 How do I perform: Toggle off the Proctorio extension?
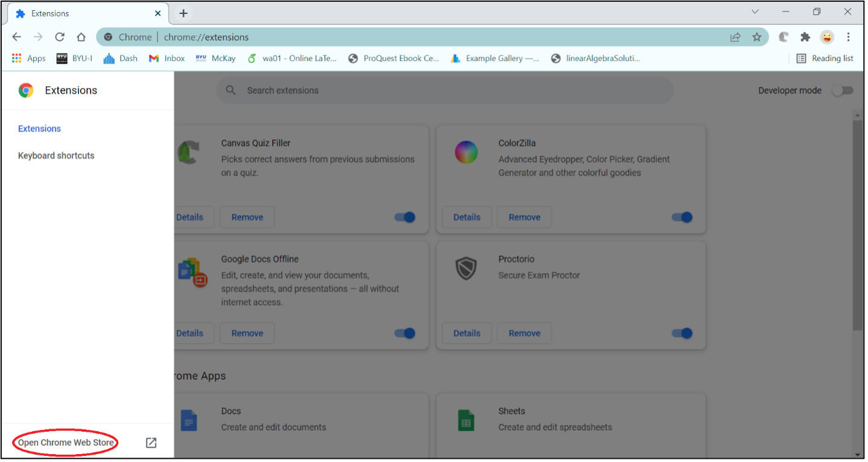pos(682,333)
